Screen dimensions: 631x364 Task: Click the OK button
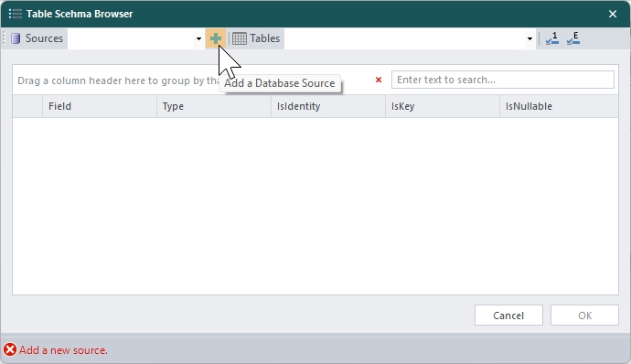tap(584, 316)
